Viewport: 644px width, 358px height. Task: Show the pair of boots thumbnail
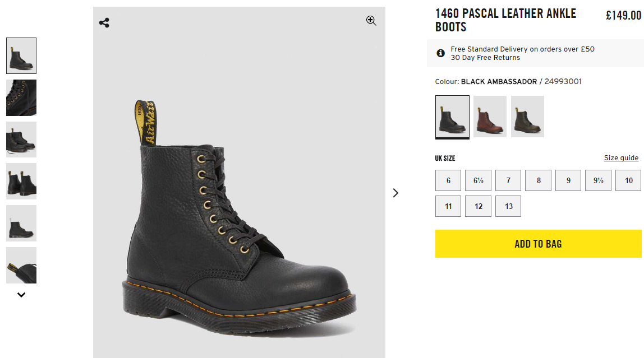click(21, 181)
